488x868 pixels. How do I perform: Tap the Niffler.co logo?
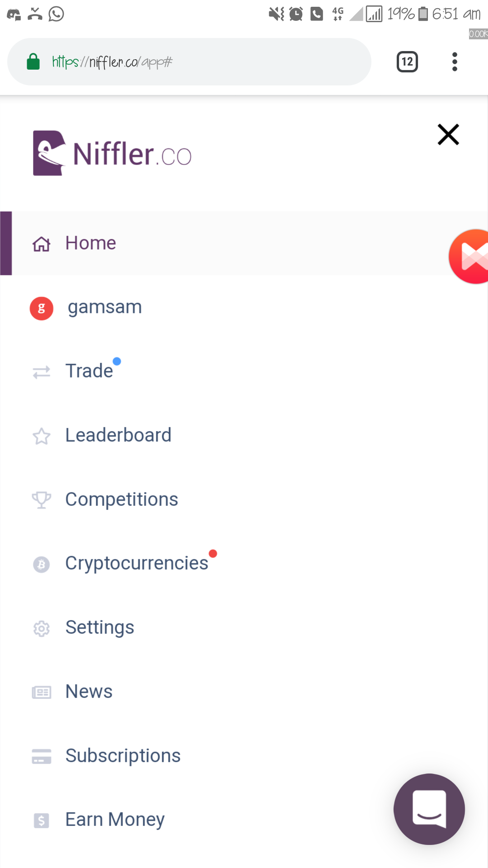pos(112,153)
